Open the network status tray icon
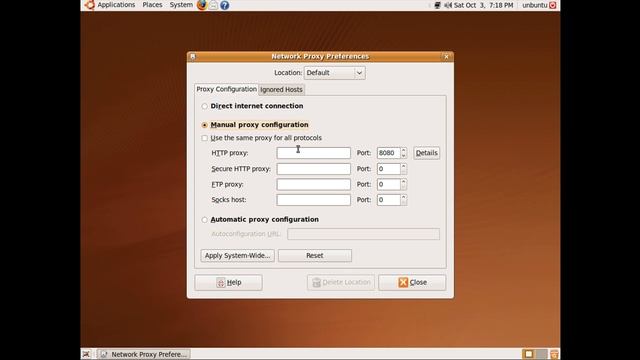Image resolution: width=640 pixels, height=360 pixels. (x=437, y=5)
